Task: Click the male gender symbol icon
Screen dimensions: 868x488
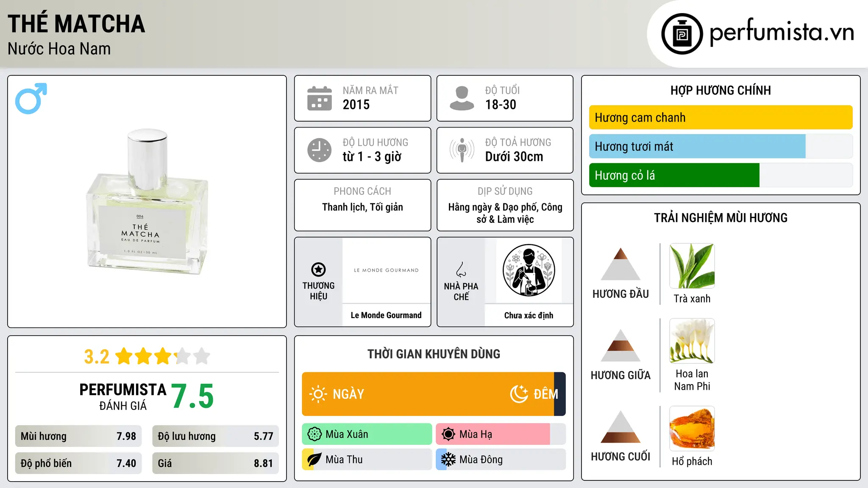Action: tap(31, 98)
